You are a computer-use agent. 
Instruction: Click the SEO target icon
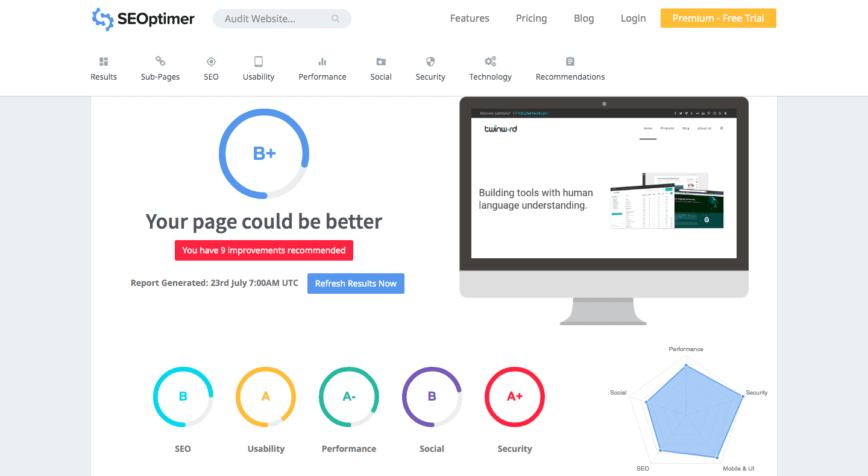(211, 62)
